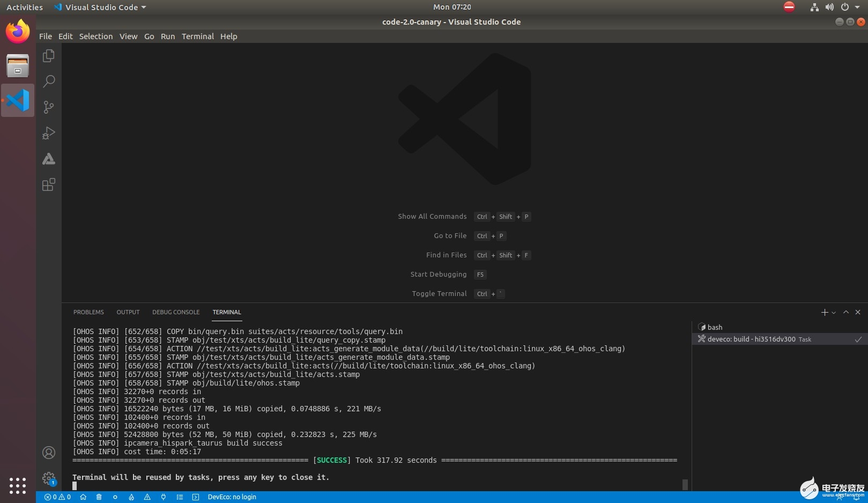
Task: Open the Extensions view
Action: pyautogui.click(x=49, y=185)
